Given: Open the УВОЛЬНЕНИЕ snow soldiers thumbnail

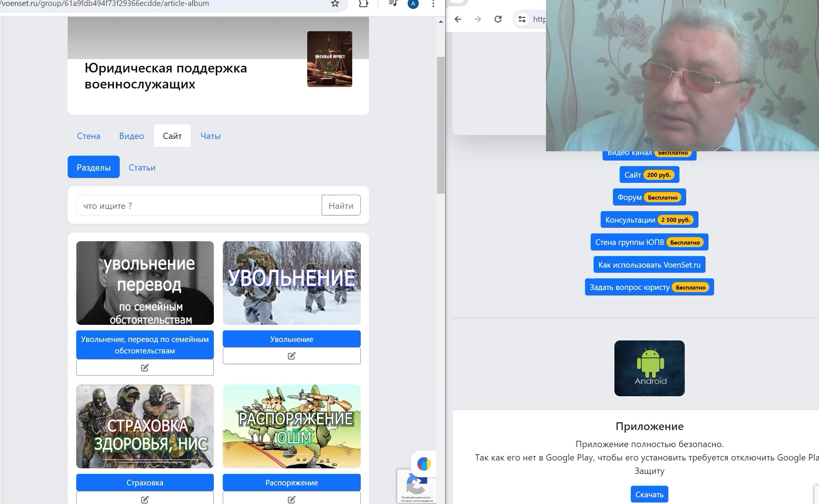Looking at the screenshot, I should coord(292,283).
